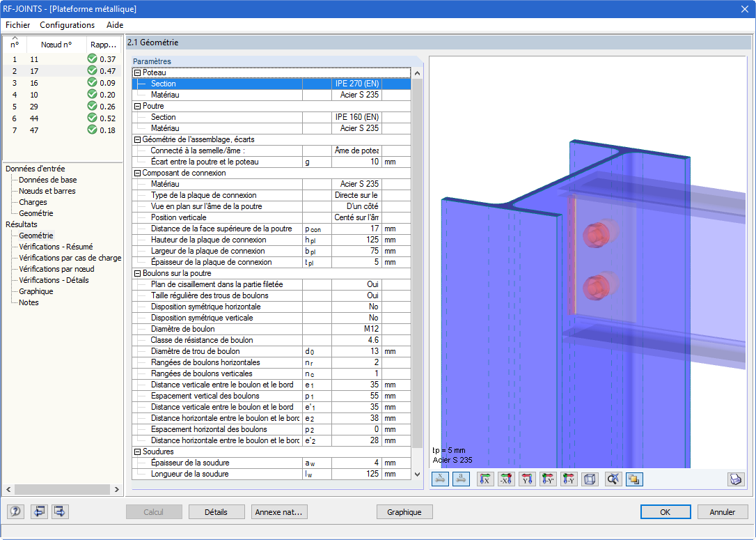Screen dimensions: 756x540
Task: Click the zoom-all magnifier icon
Action: 613,479
